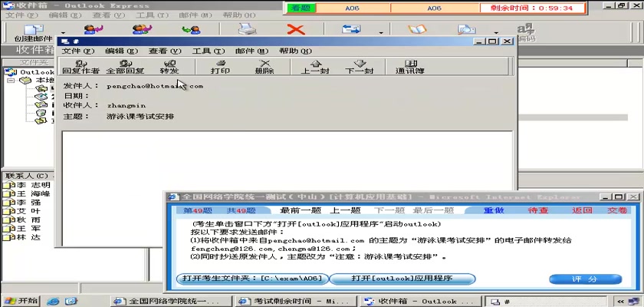Click the Addresses book icon in main toolbar
This screenshot has width=644, height=307.
417,30
